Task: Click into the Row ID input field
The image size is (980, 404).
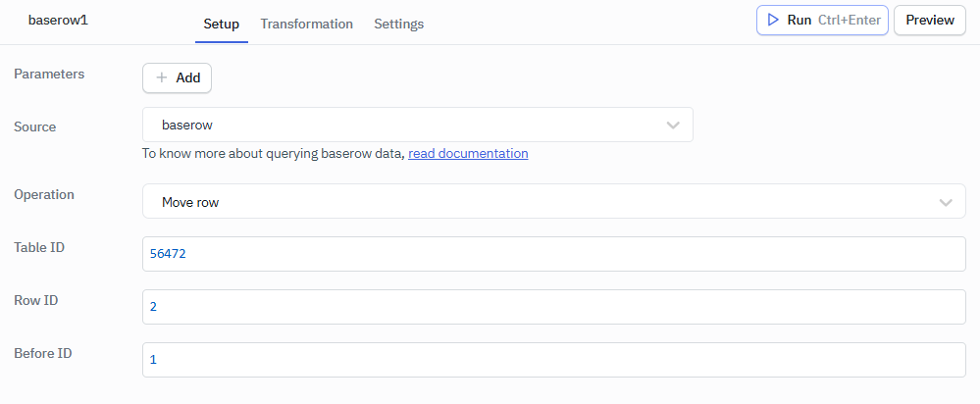Action: tap(554, 307)
